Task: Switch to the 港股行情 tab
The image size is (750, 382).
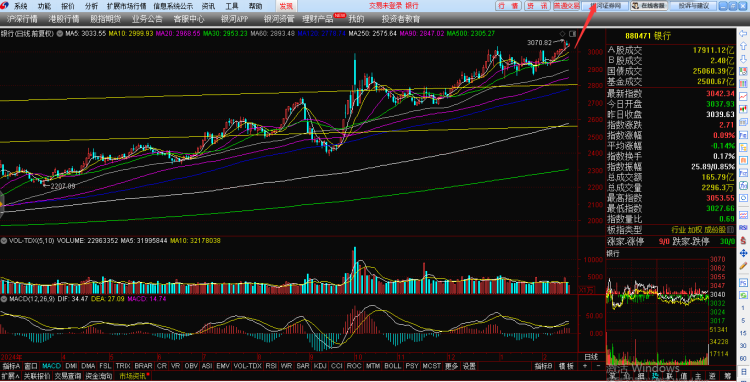Action: point(64,19)
